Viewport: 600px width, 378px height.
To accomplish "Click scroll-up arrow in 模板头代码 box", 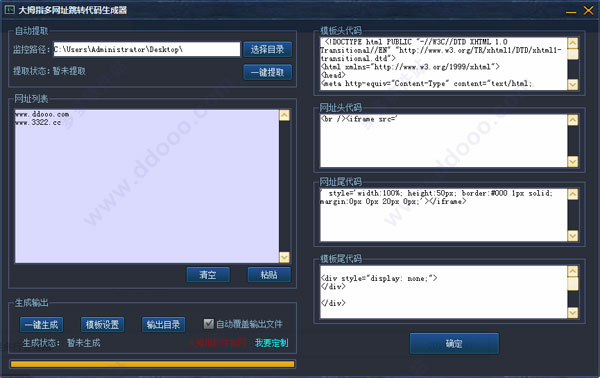I will tap(572, 43).
